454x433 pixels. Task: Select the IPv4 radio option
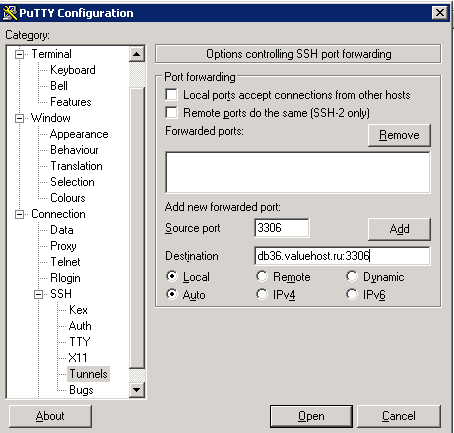click(262, 294)
